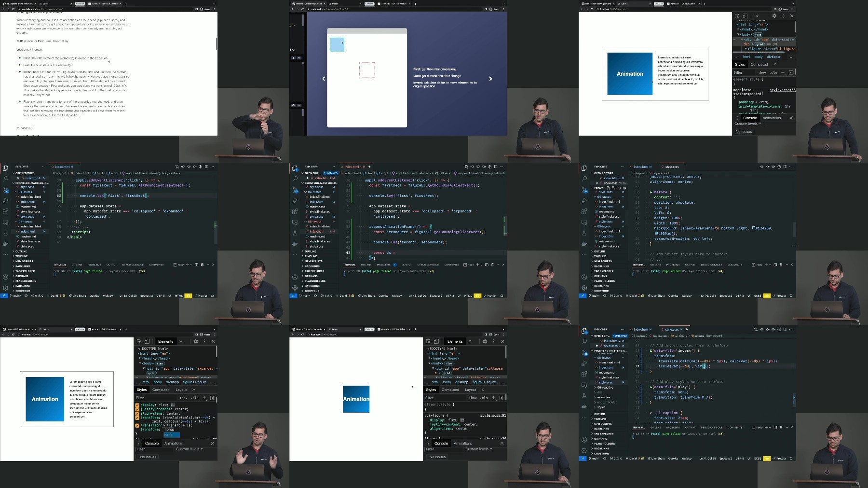Toggle :hov element state in bottom-middle DevTools
Screen dimensions: 868x488
coord(473,398)
